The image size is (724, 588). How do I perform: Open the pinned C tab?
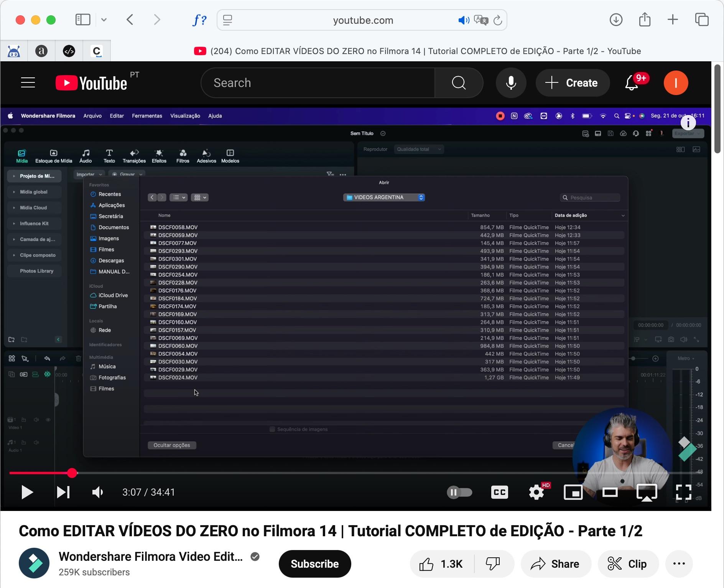(x=97, y=51)
